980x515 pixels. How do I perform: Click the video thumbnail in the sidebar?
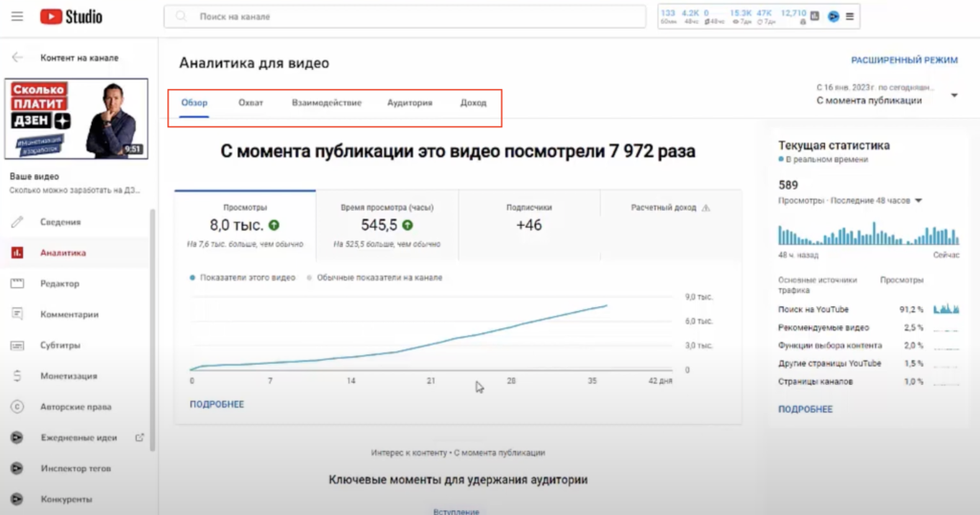pos(77,119)
